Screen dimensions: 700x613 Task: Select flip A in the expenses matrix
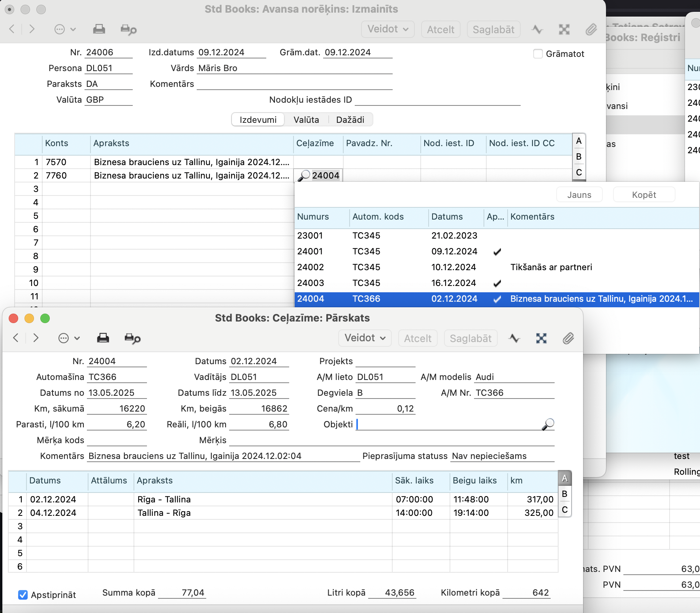click(579, 141)
